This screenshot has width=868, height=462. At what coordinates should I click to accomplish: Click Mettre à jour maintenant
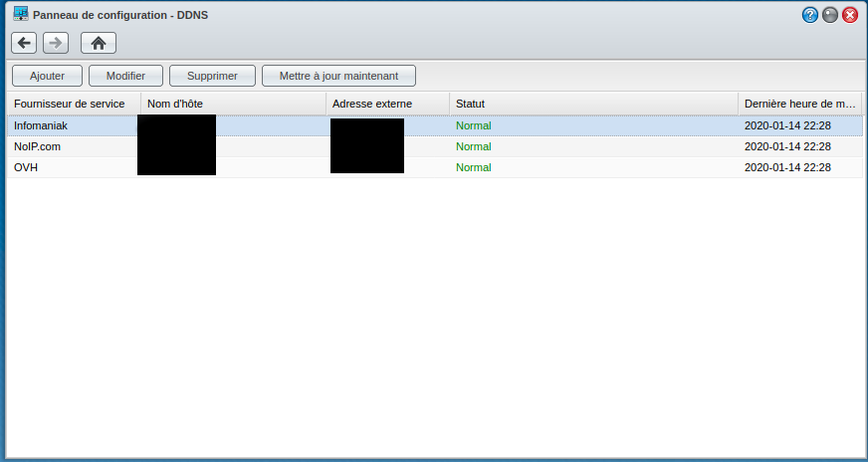click(x=338, y=76)
